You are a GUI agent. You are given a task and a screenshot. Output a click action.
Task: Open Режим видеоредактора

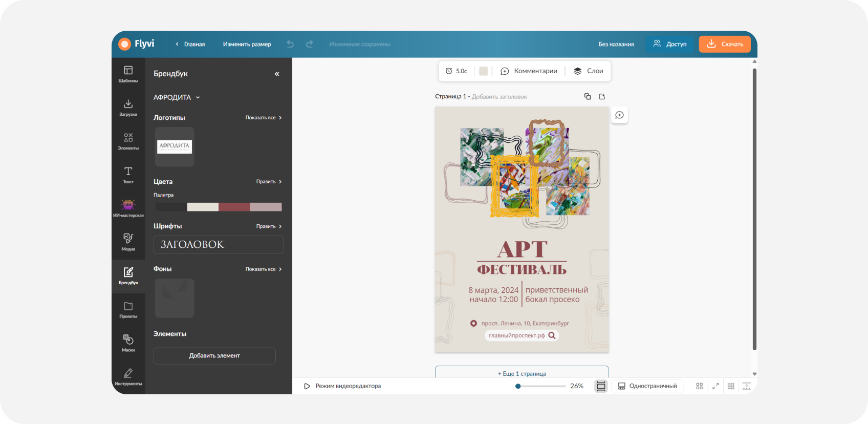(342, 386)
